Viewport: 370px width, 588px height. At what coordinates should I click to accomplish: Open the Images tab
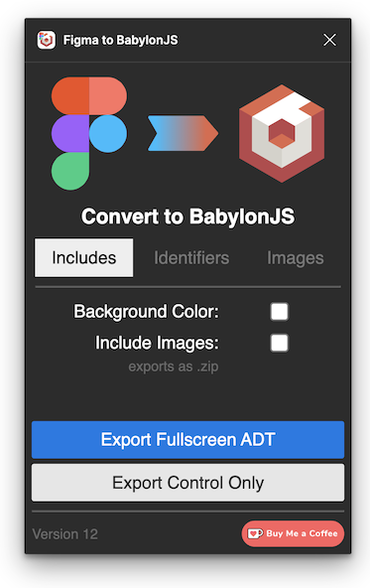coord(295,258)
